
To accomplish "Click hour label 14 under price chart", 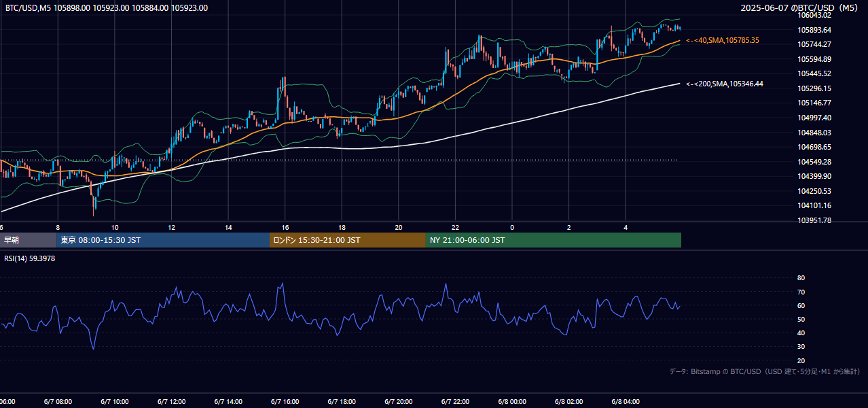I will pos(228,227).
